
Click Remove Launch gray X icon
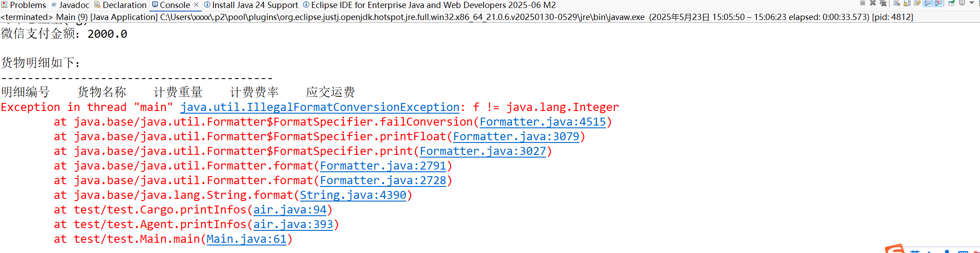(x=873, y=3)
